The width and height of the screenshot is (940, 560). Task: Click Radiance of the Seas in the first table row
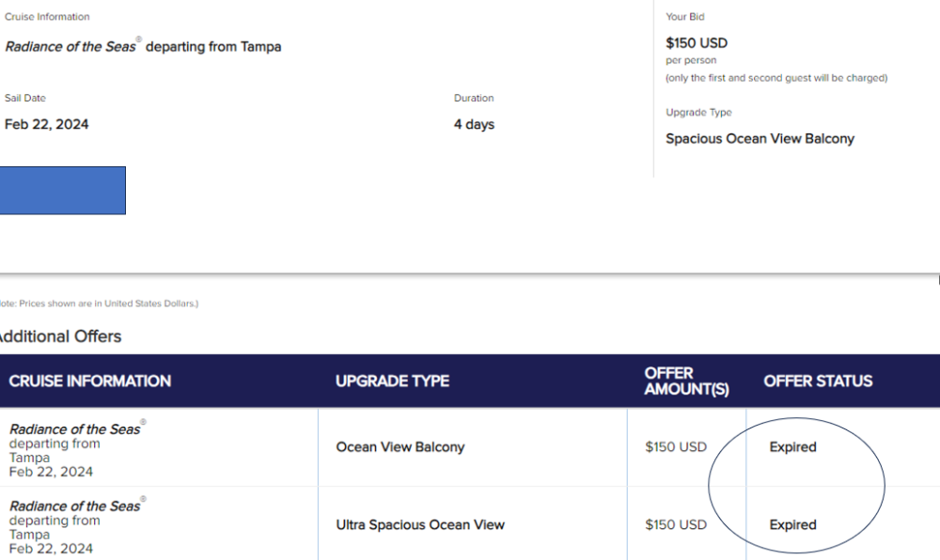[75, 428]
